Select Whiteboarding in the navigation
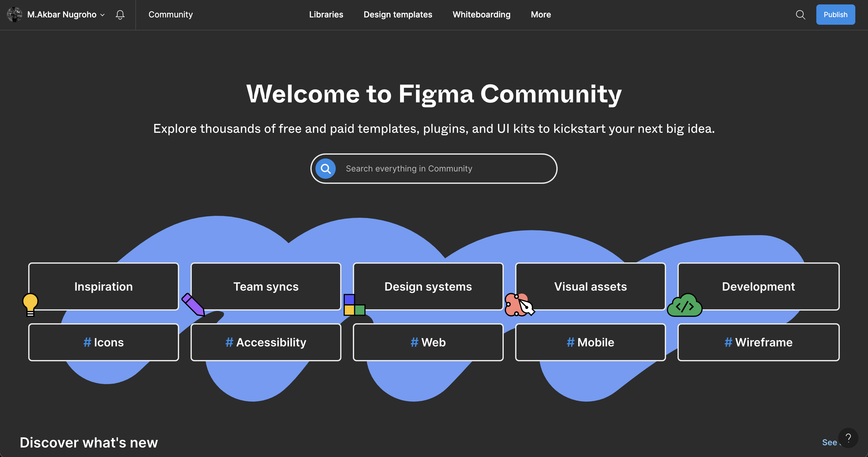 (481, 15)
